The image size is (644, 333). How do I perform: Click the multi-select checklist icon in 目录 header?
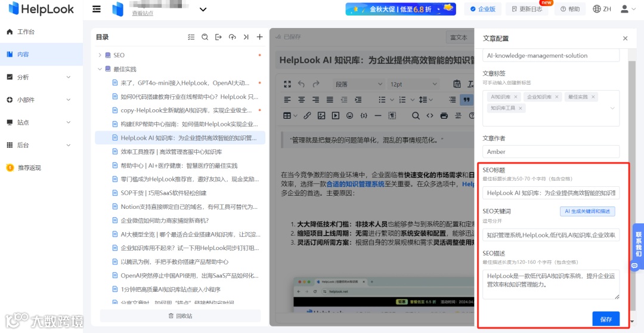[191, 37]
